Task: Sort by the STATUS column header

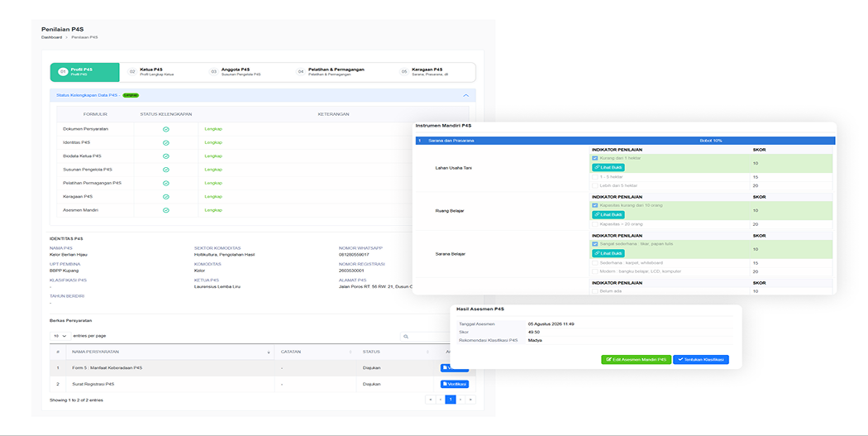Action: pos(394,352)
